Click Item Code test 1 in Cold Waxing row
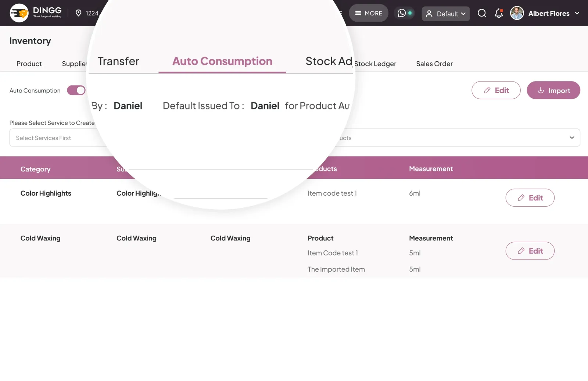 333,253
